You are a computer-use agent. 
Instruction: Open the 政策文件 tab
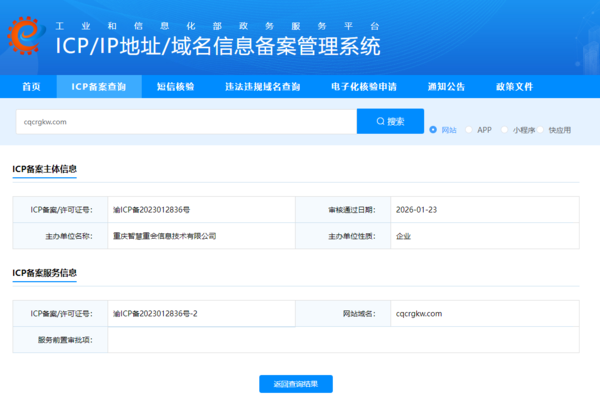click(x=514, y=87)
